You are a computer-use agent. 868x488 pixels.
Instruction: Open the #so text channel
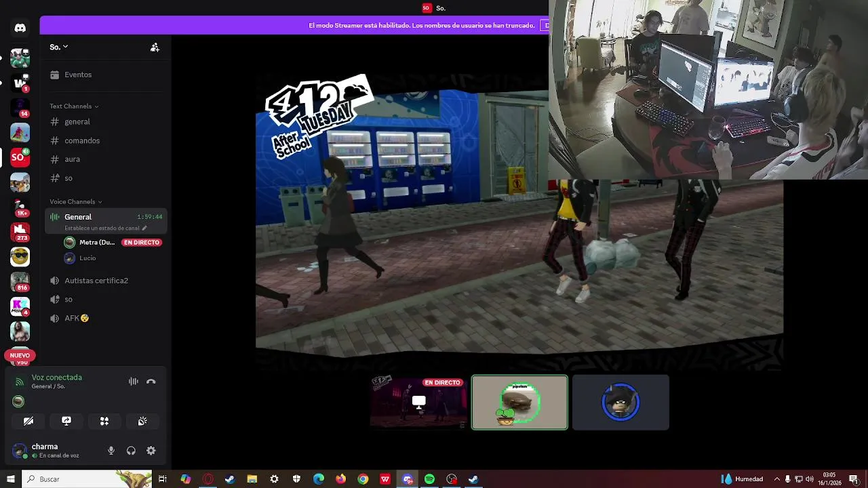pos(105,178)
